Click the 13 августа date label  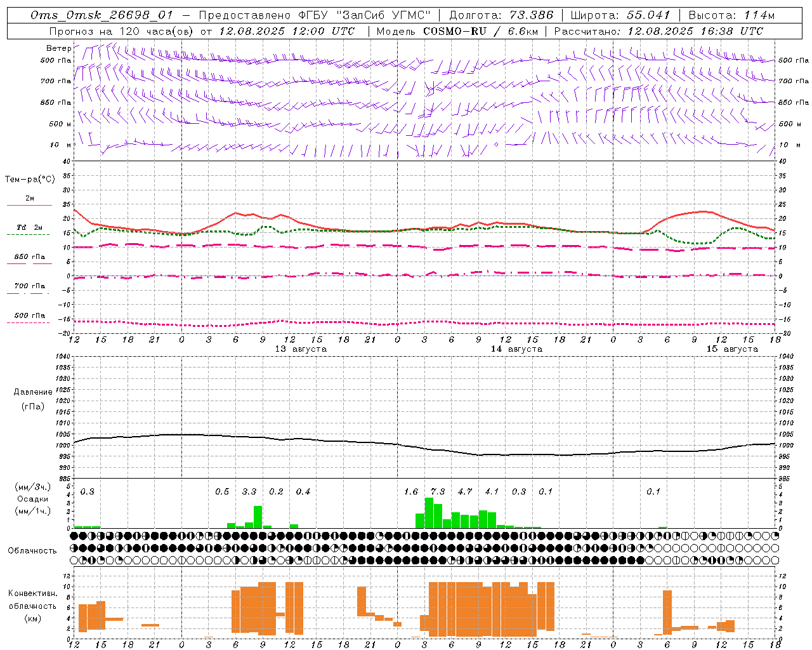tap(301, 348)
